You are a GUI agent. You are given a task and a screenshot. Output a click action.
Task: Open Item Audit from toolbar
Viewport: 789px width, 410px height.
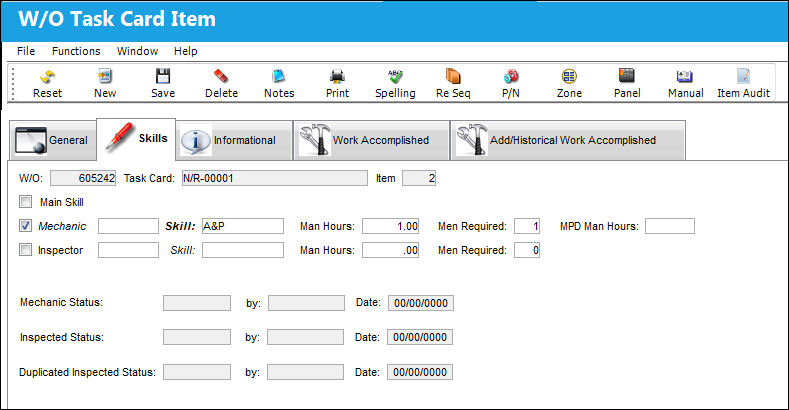tap(743, 84)
